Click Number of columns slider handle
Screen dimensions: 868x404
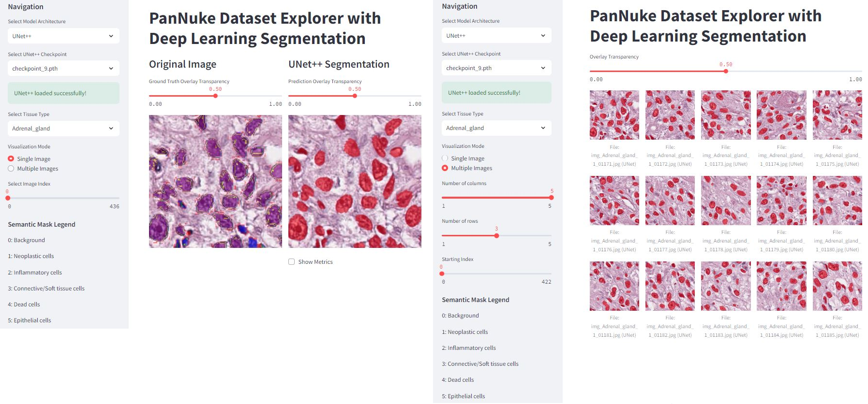[551, 198]
